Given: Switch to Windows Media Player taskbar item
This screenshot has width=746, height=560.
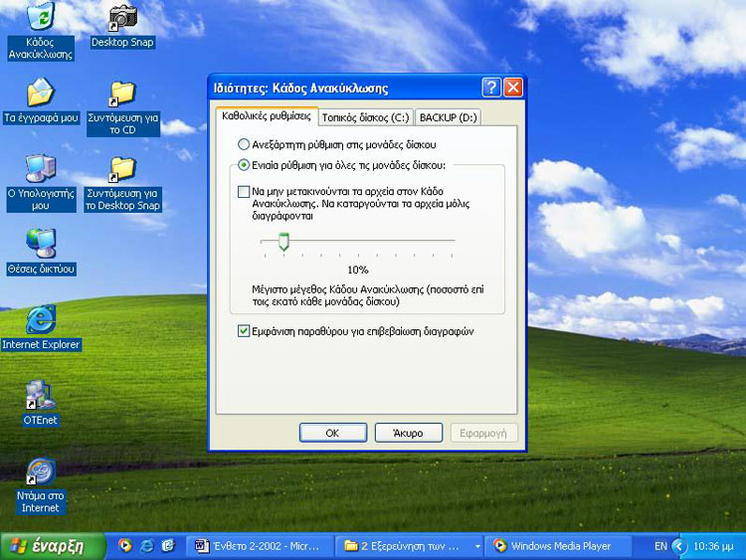Looking at the screenshot, I should click(x=559, y=546).
